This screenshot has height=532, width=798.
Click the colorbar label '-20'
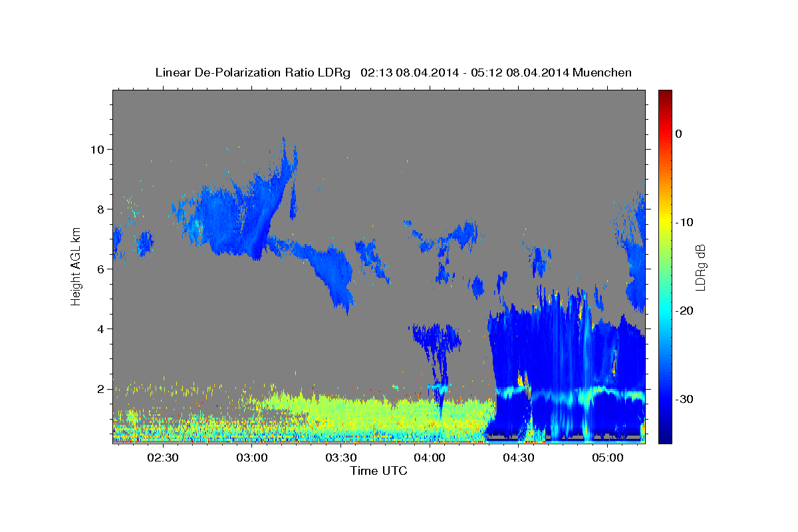click(684, 311)
